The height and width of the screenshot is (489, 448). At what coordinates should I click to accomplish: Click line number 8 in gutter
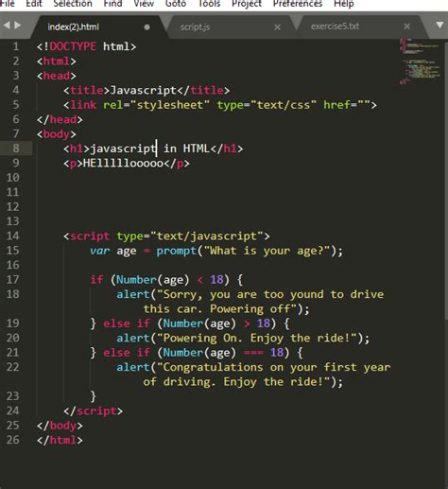coord(15,148)
